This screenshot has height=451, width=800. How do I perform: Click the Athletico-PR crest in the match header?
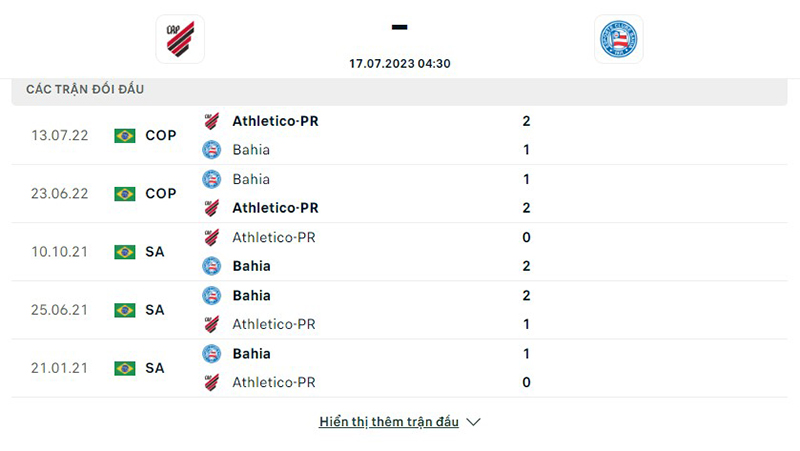[180, 39]
